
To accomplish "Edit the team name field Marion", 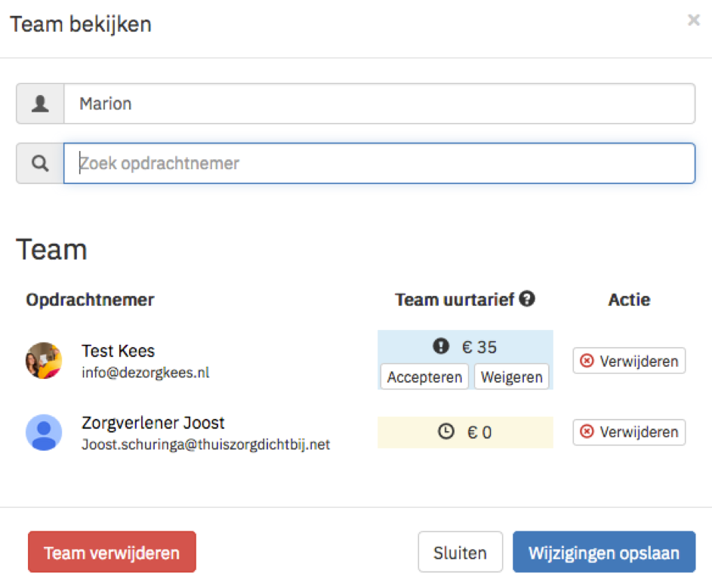I will [x=379, y=103].
